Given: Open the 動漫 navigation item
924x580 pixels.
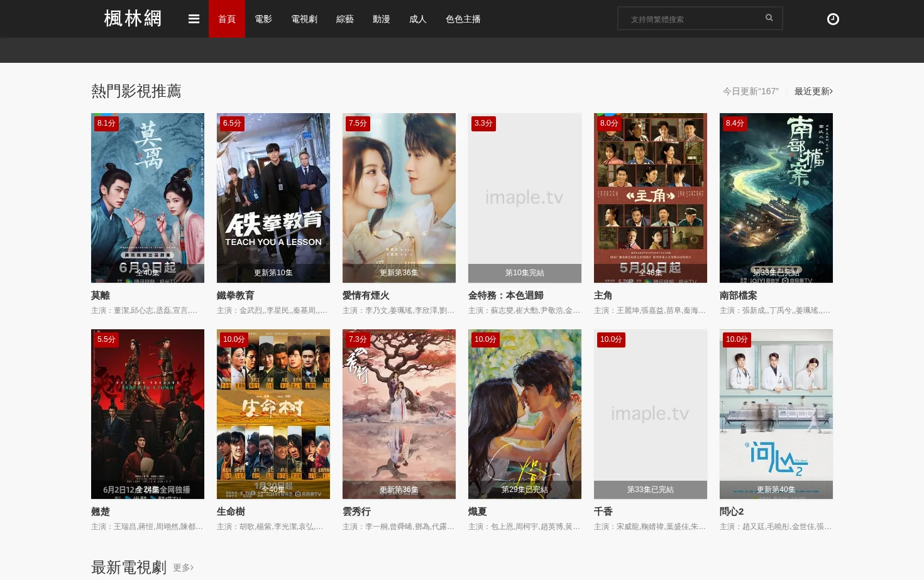Looking at the screenshot, I should click(x=382, y=19).
